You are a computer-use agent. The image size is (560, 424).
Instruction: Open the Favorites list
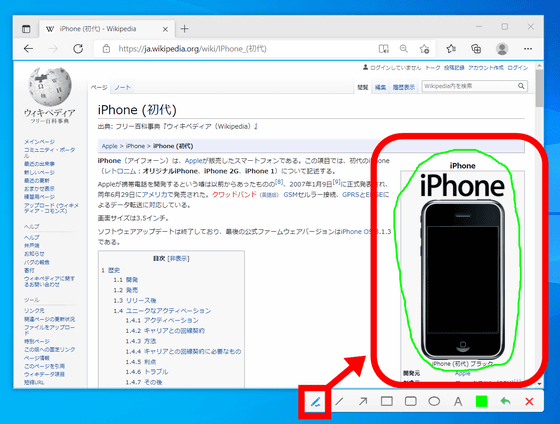[x=451, y=49]
